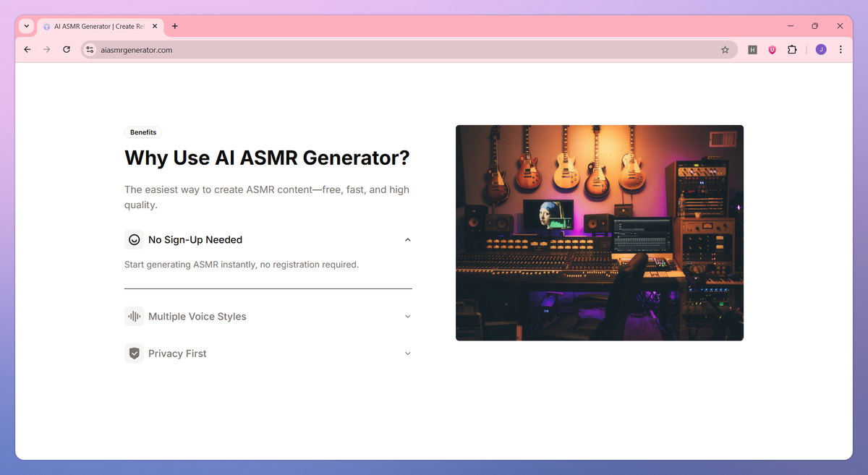The width and height of the screenshot is (868, 475).
Task: Click the Multiple Voice Styles heading
Action: pyautogui.click(x=197, y=316)
